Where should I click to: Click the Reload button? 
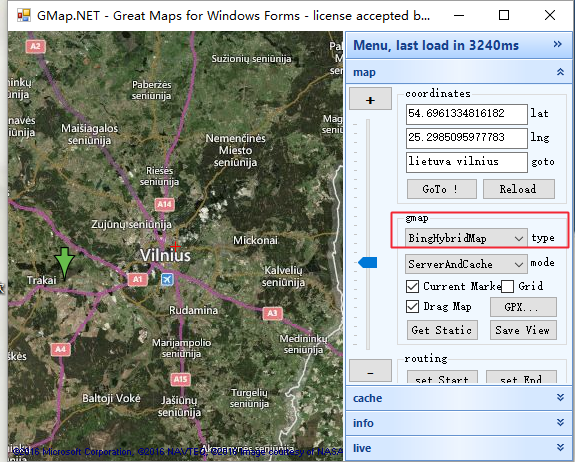519,189
